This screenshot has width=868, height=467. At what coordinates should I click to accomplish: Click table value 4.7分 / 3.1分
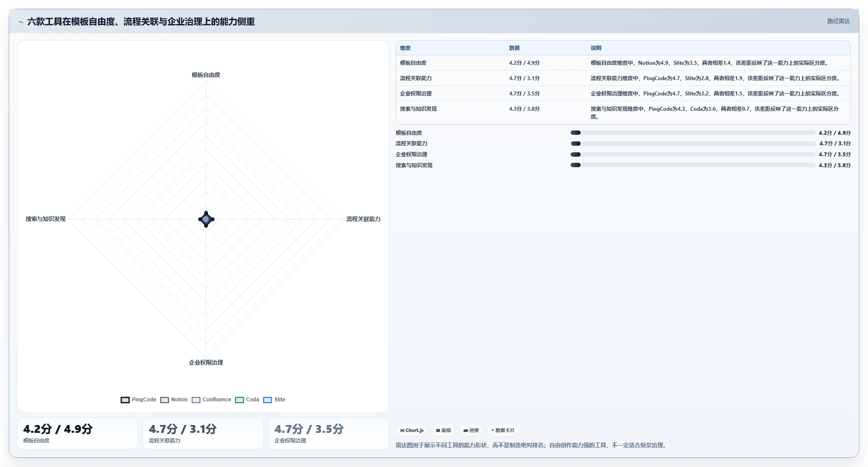coord(524,78)
